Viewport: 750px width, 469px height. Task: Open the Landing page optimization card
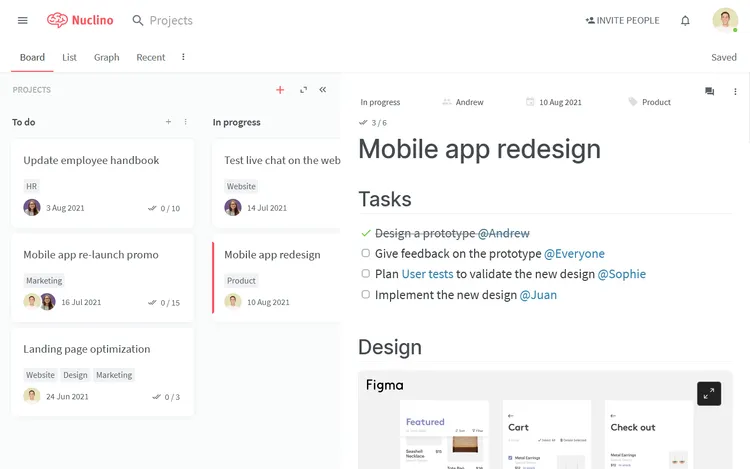point(102,371)
